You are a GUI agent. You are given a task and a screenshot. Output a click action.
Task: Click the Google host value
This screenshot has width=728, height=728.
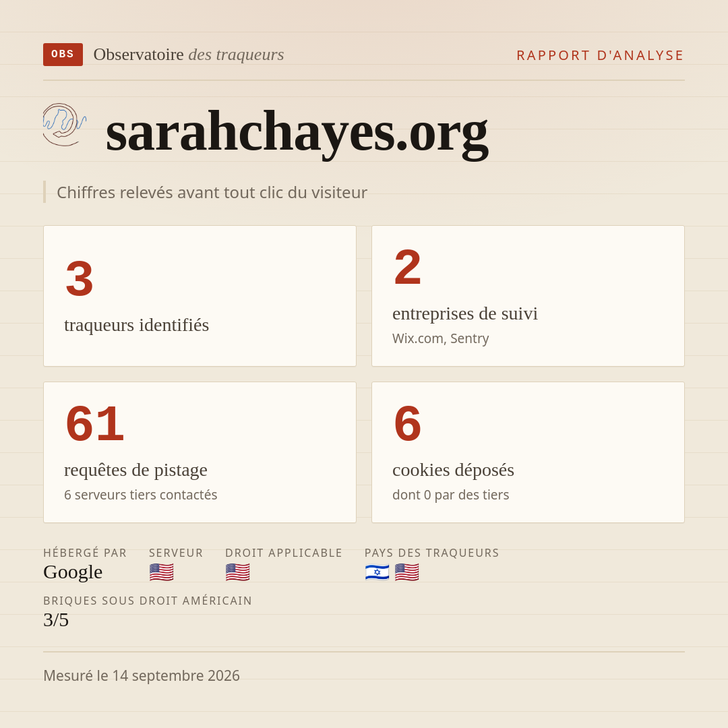point(73,572)
